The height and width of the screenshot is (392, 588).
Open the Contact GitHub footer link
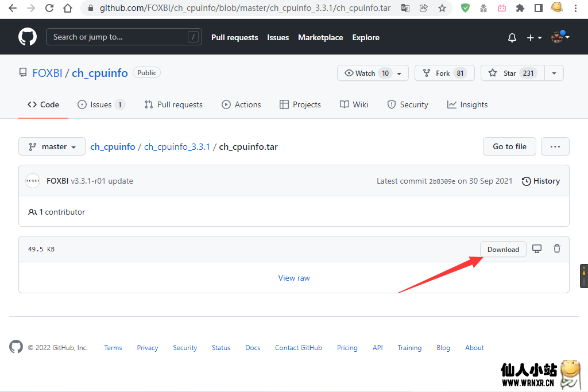299,348
